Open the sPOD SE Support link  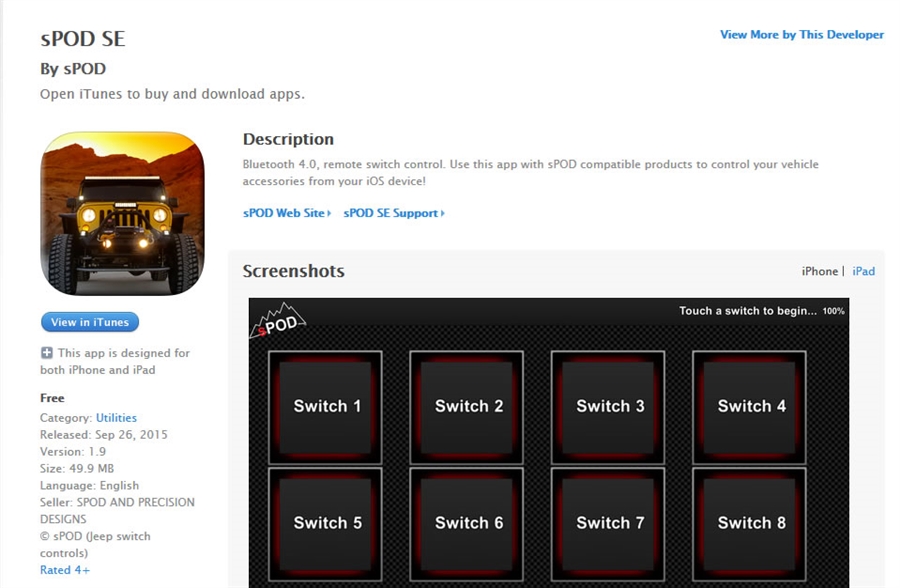pyautogui.click(x=394, y=213)
